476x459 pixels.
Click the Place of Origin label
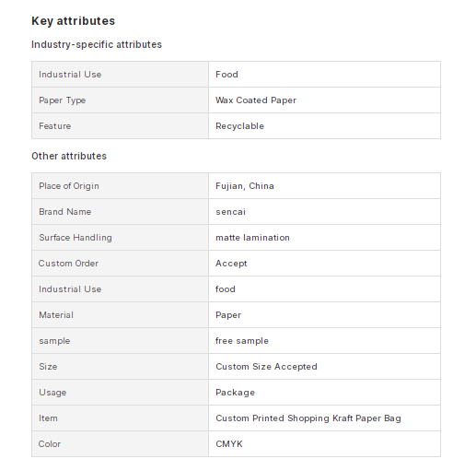point(69,186)
